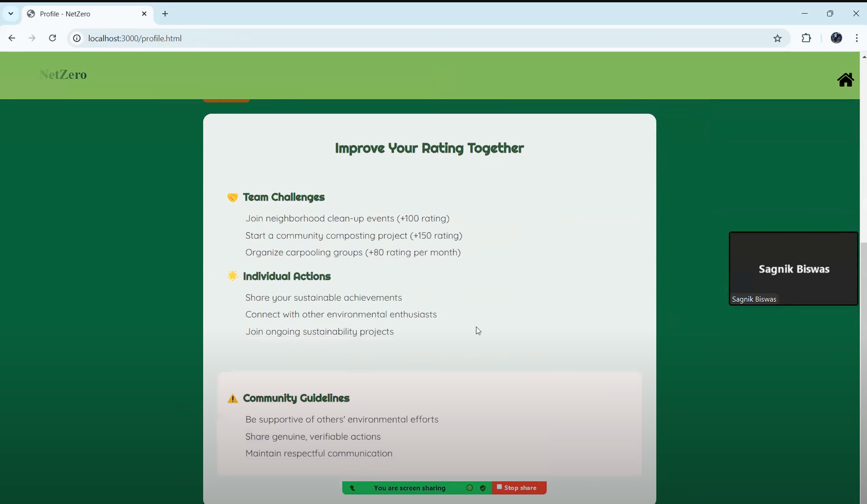This screenshot has width=867, height=504.
Task: Click the home icon in the NetZero header
Action: click(845, 80)
